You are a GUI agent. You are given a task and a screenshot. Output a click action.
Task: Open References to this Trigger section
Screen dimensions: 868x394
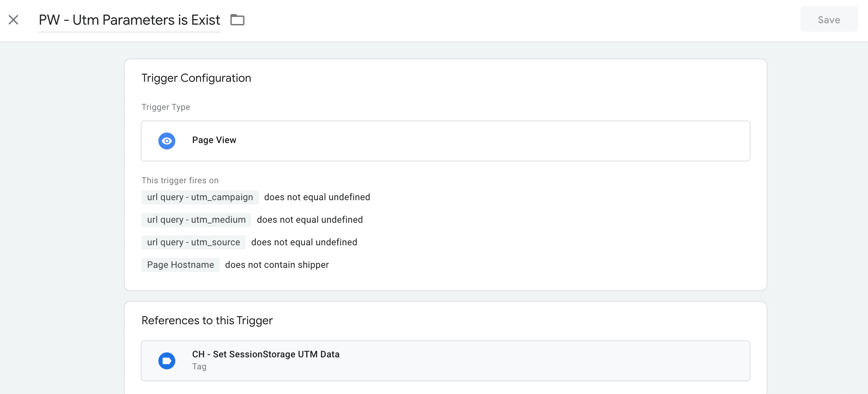207,320
